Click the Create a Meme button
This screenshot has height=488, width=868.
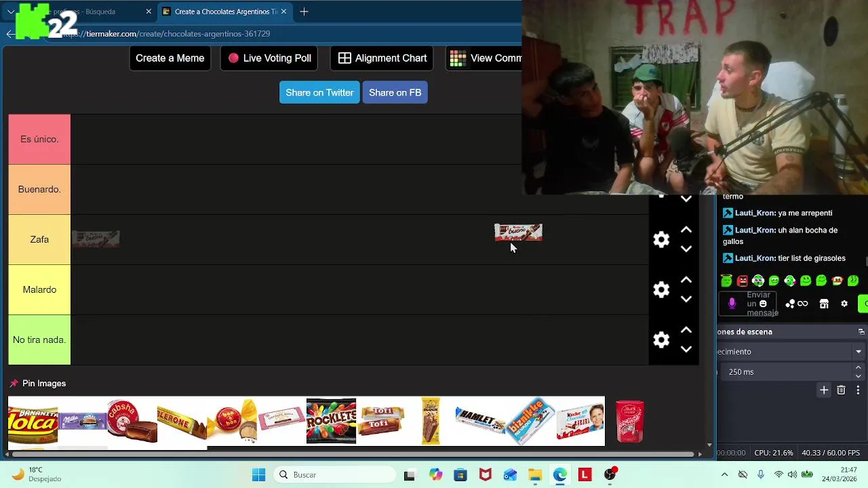(170, 58)
